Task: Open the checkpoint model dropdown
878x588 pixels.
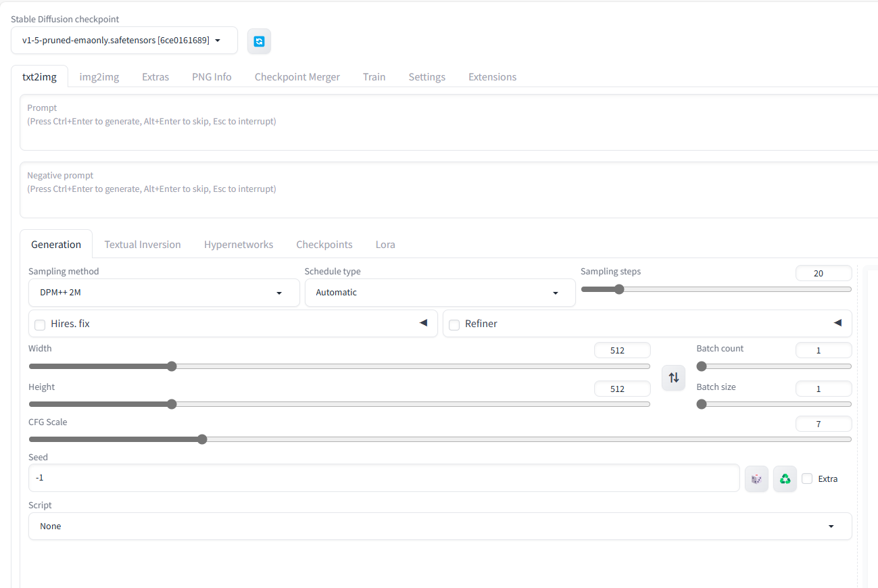Action: coord(124,41)
